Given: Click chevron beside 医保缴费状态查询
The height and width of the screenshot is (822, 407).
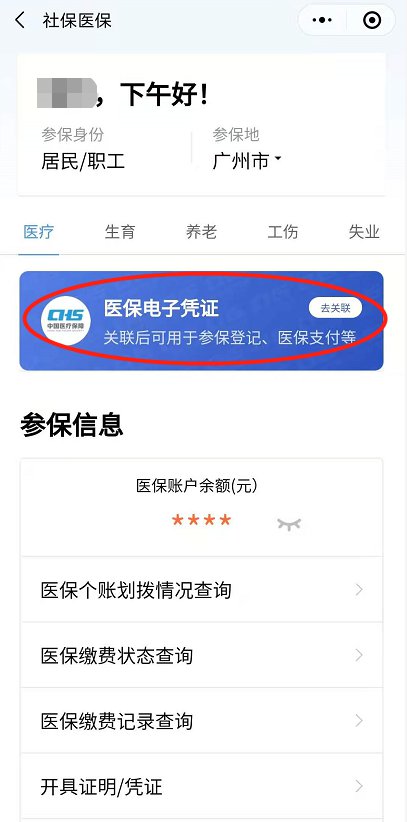Looking at the screenshot, I should pos(359,655).
